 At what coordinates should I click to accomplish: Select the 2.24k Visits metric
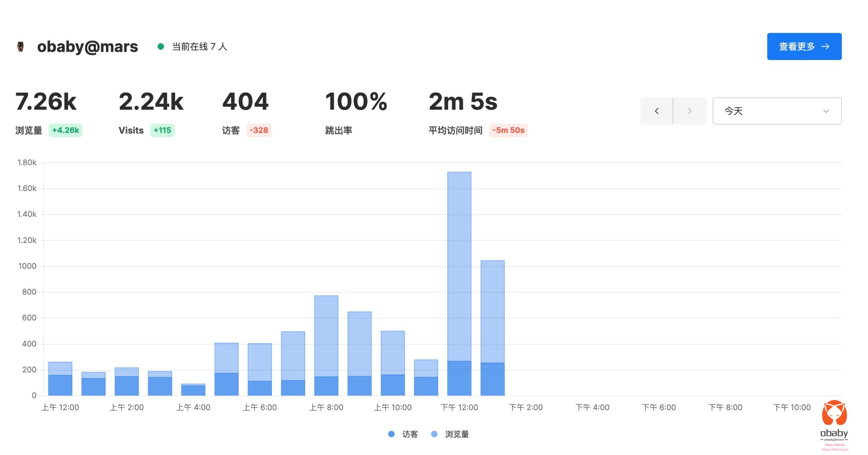pos(151,102)
